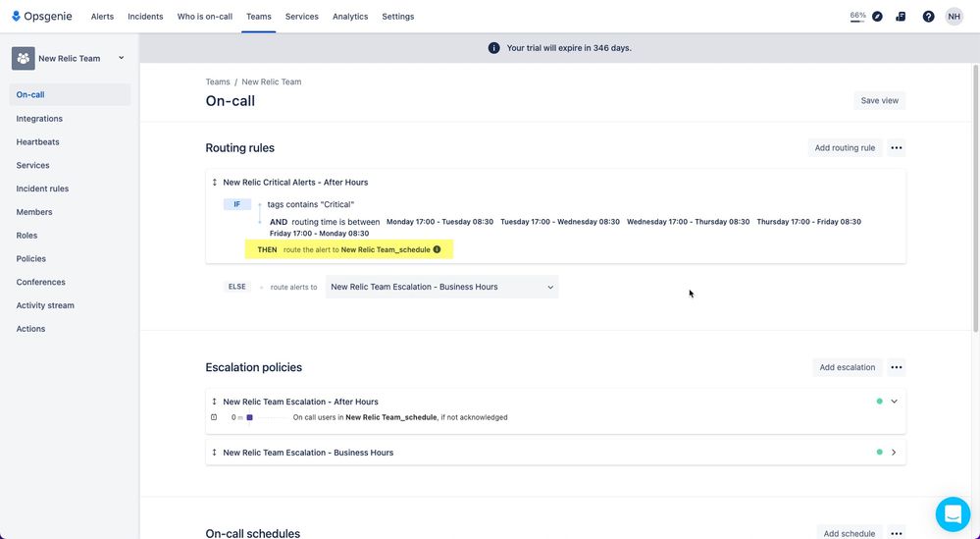
Task: Go to the Alerts menu
Action: pyautogui.click(x=102, y=17)
